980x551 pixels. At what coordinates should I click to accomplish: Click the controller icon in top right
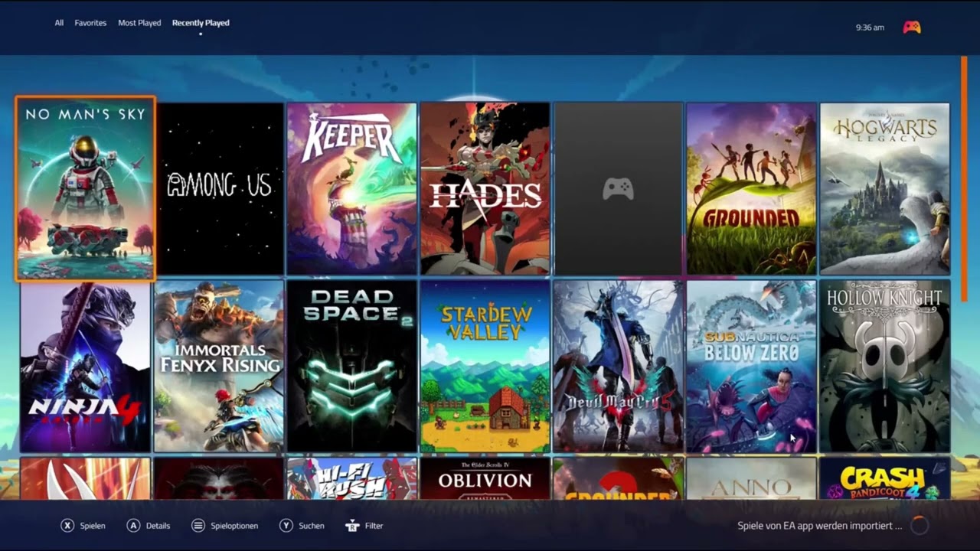911,27
